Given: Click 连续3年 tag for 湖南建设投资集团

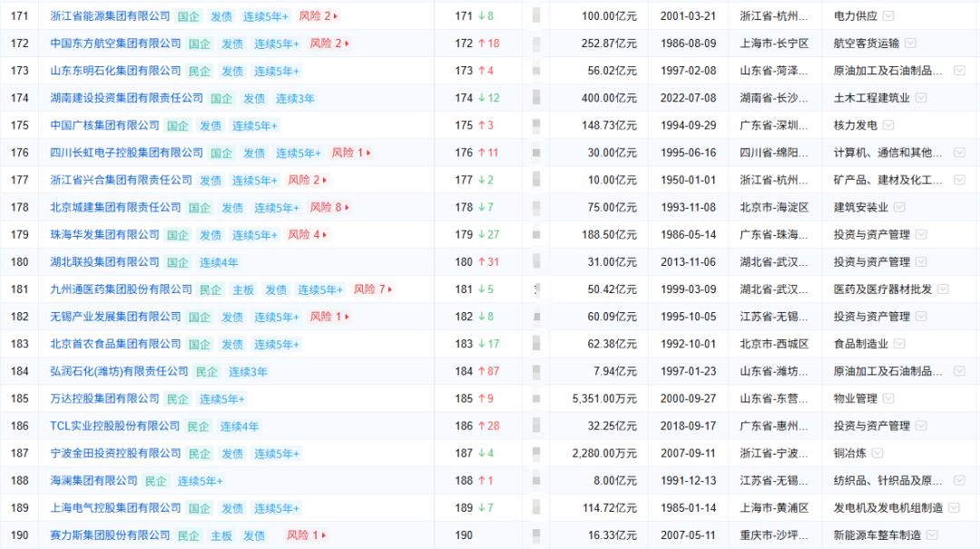Looking at the screenshot, I should tap(295, 98).
